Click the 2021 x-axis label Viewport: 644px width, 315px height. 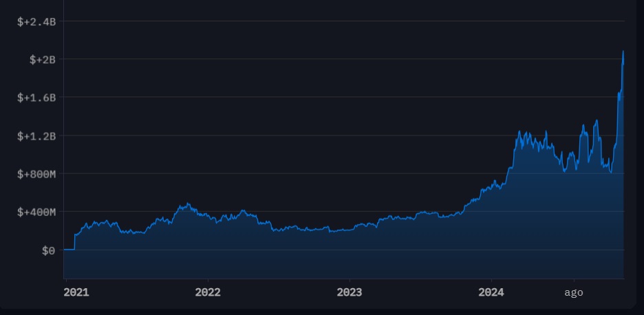[x=76, y=292]
